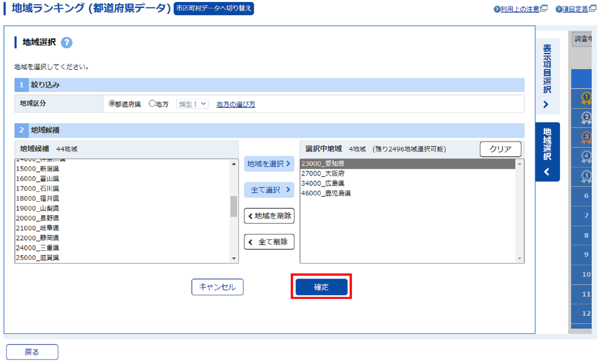Click the rank 1 gold medal icon
600x364 pixels.
(x=586, y=98)
